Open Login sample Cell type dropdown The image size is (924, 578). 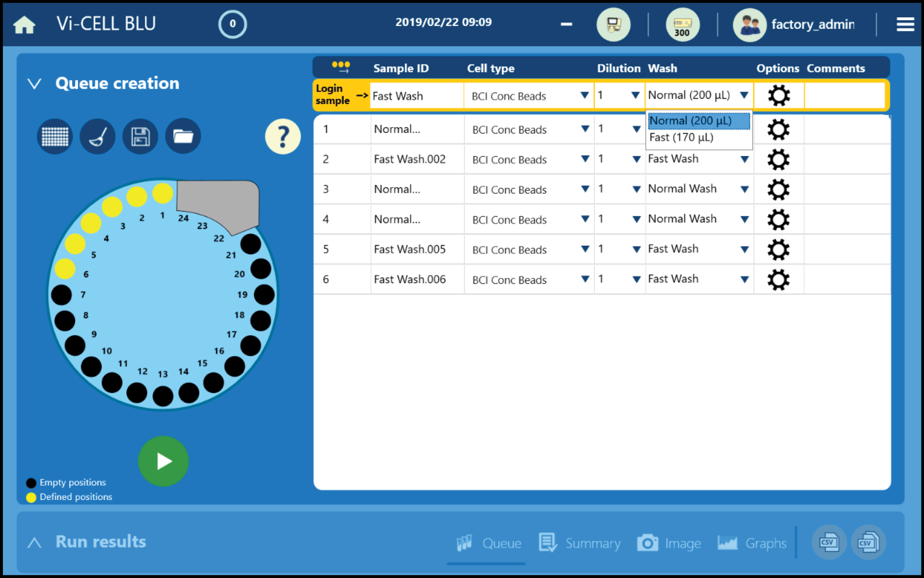(529, 96)
